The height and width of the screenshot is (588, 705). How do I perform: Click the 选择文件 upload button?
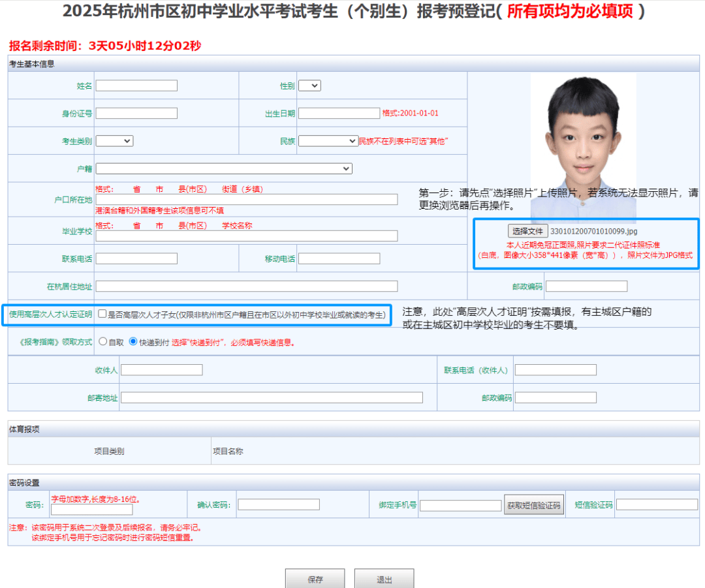click(527, 231)
